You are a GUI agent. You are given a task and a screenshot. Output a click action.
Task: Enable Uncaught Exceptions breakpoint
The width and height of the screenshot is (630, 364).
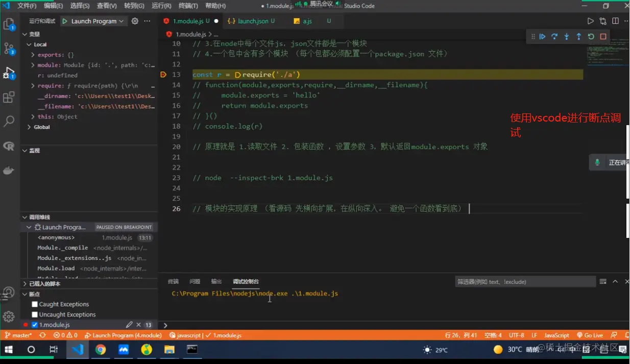(35, 314)
